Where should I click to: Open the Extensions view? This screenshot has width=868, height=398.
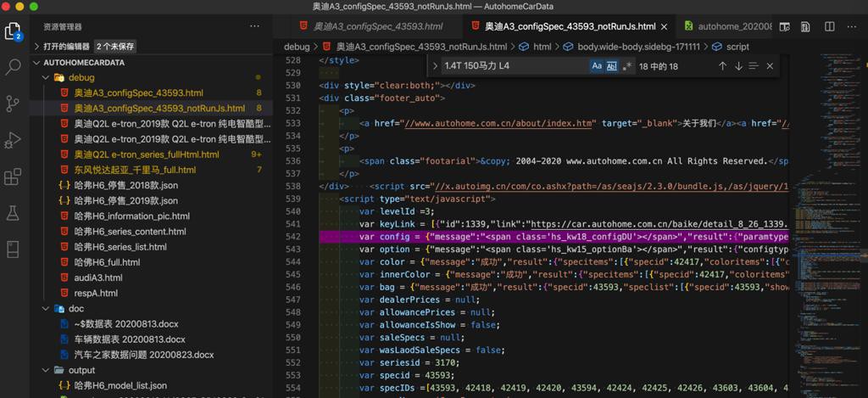[13, 177]
